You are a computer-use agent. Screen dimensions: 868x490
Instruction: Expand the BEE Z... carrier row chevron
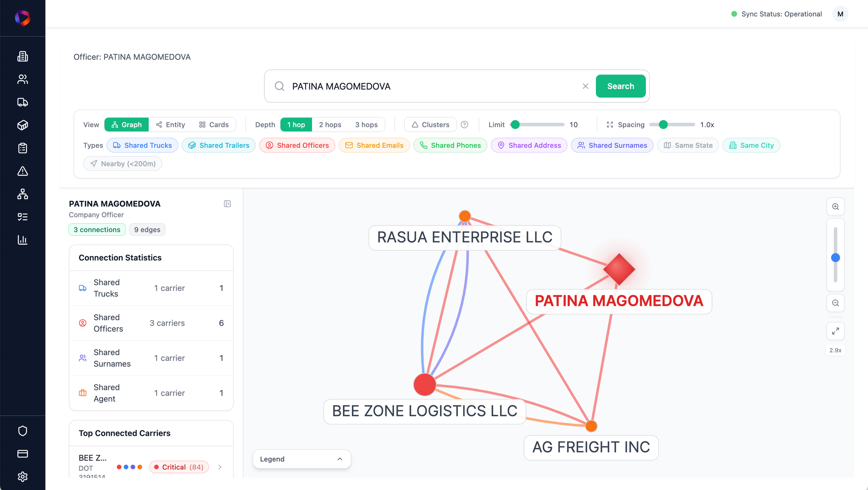point(220,467)
